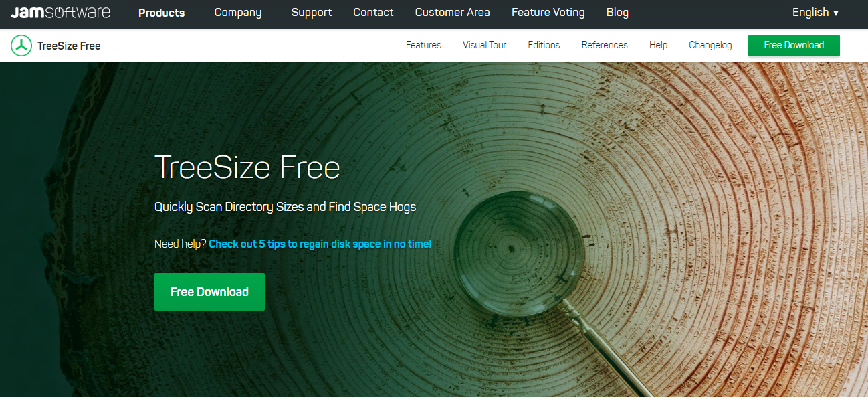This screenshot has height=409, width=868.
Task: Go to the Contact page
Action: (x=373, y=12)
